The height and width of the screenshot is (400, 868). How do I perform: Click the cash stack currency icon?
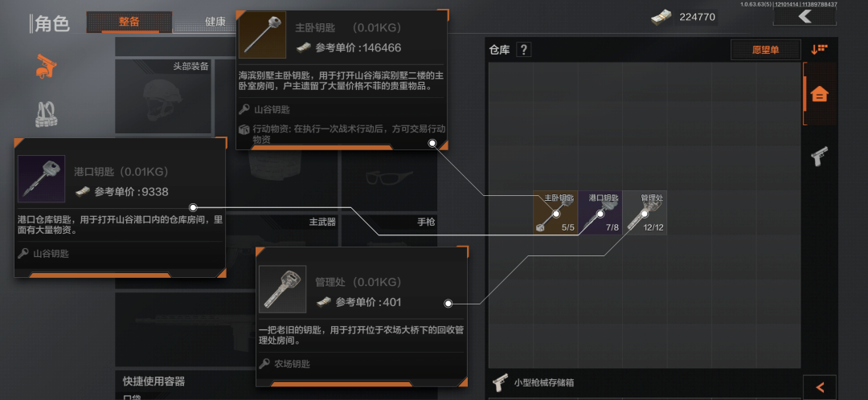(x=661, y=17)
